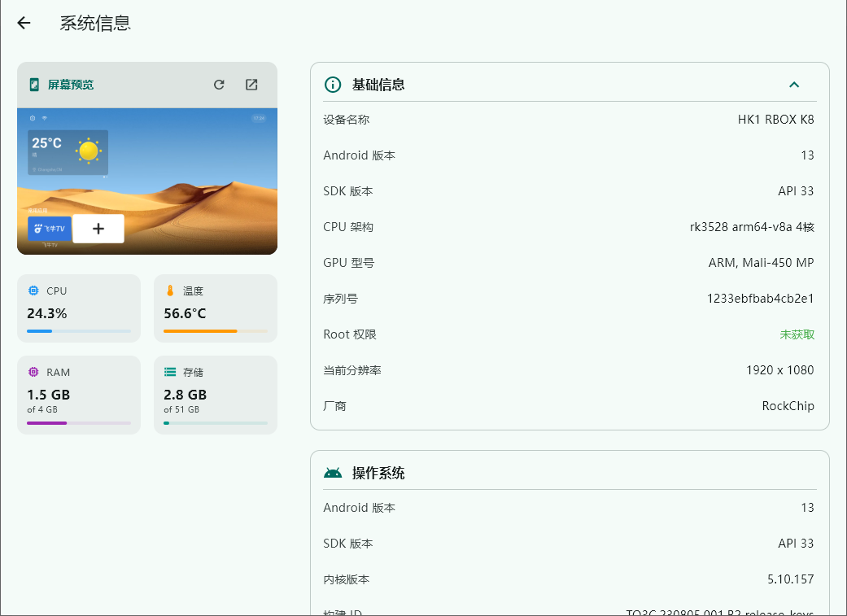Click the CPU 架构 label

click(x=348, y=227)
